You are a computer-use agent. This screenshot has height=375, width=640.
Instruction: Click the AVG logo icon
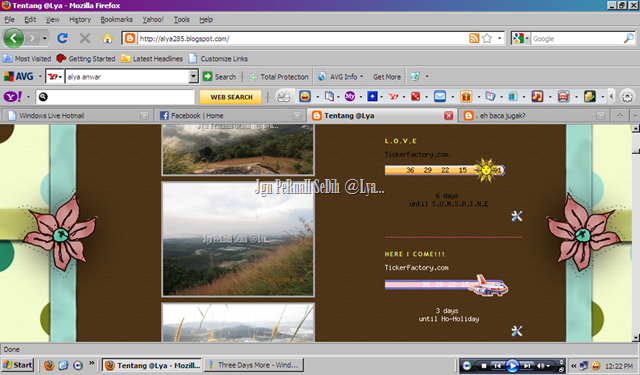19,76
